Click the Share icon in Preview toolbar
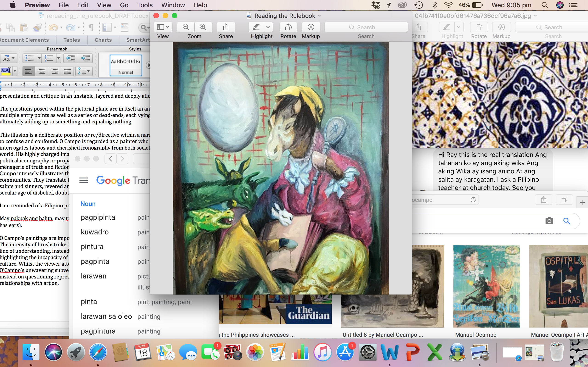Viewport: 588px width, 367px height. coord(226,27)
